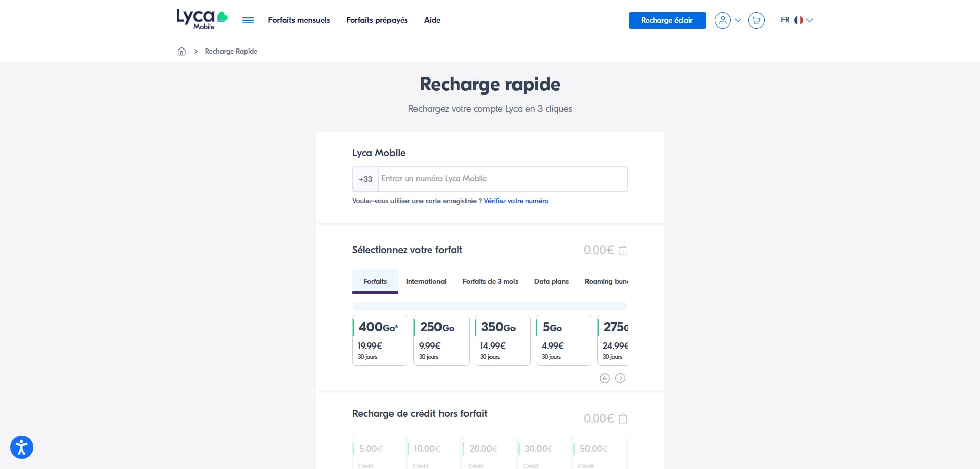This screenshot has width=980, height=469.
Task: Click the French flag icon
Action: [x=798, y=20]
